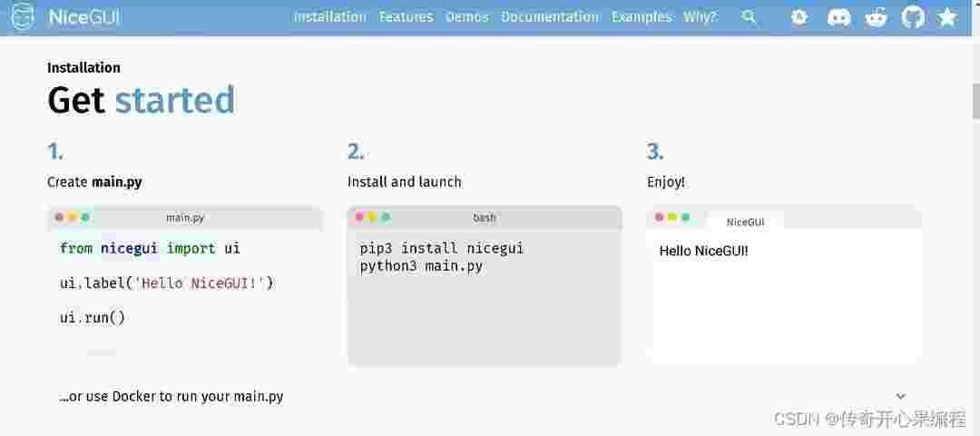Click the 'pip3 install nicegui' command
This screenshot has height=436, width=980.
441,249
